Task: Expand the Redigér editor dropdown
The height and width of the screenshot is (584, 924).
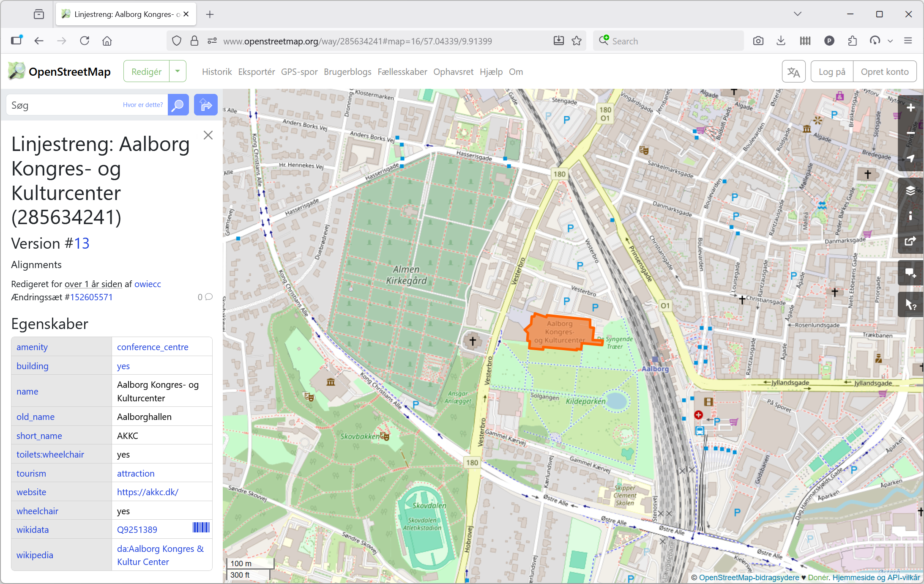Action: pyautogui.click(x=178, y=71)
